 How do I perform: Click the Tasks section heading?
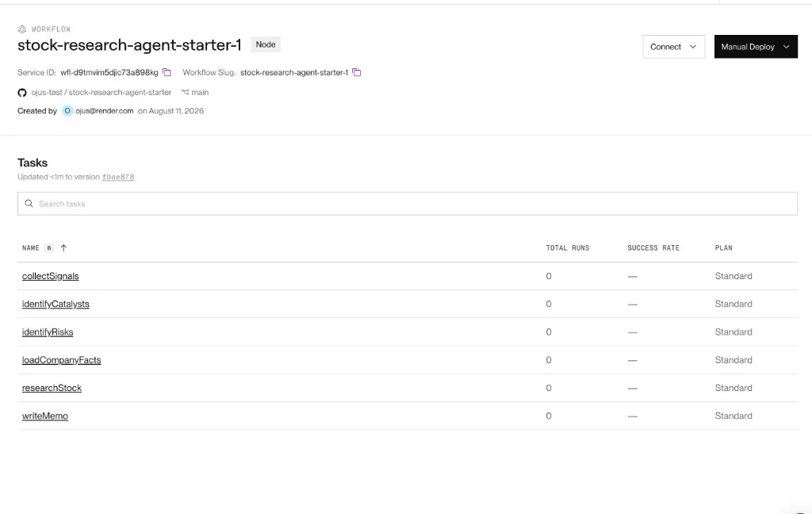pyautogui.click(x=33, y=163)
